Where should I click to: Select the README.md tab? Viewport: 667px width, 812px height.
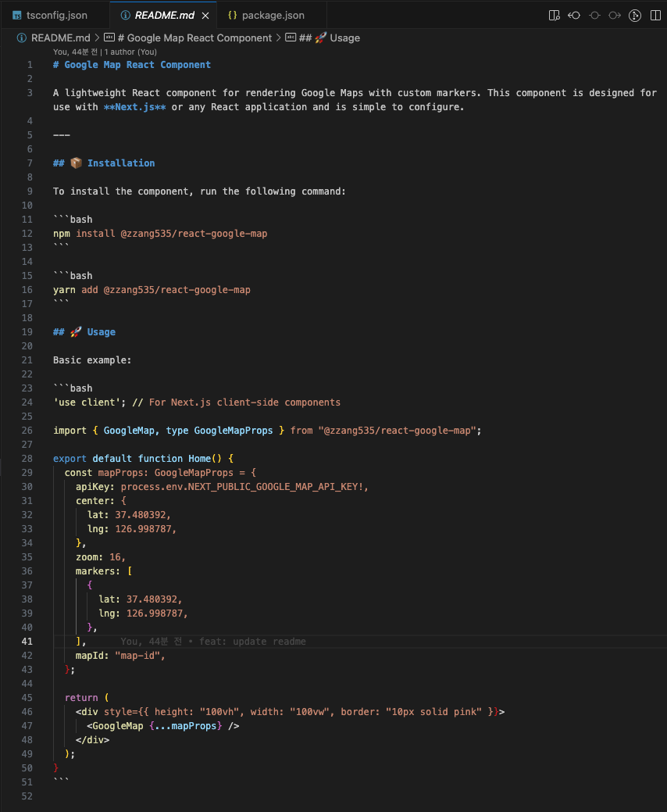pos(164,16)
